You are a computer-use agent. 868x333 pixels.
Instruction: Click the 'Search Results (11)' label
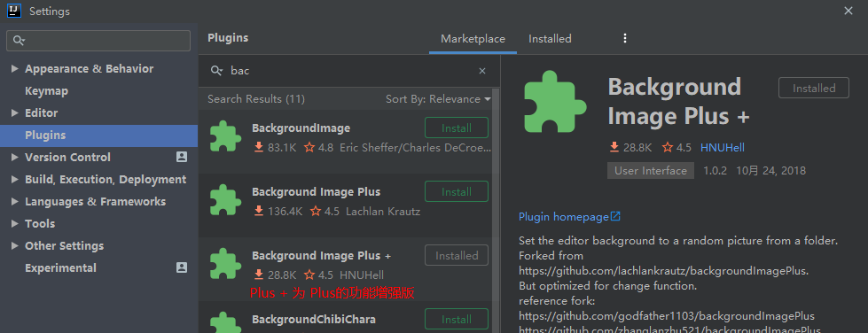(x=256, y=99)
